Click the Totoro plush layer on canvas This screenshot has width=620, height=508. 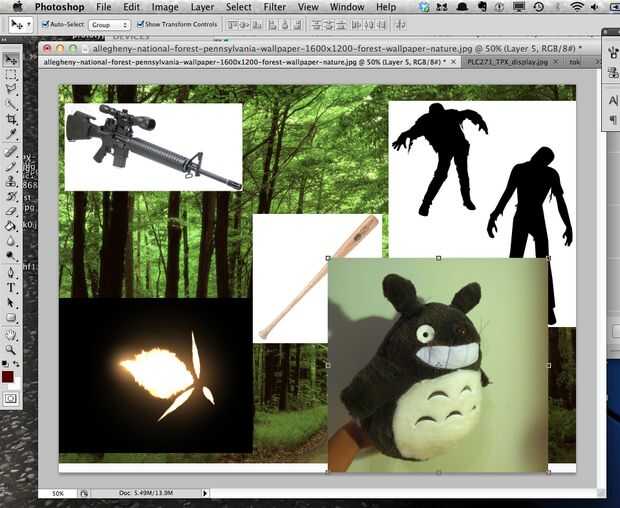[438, 365]
